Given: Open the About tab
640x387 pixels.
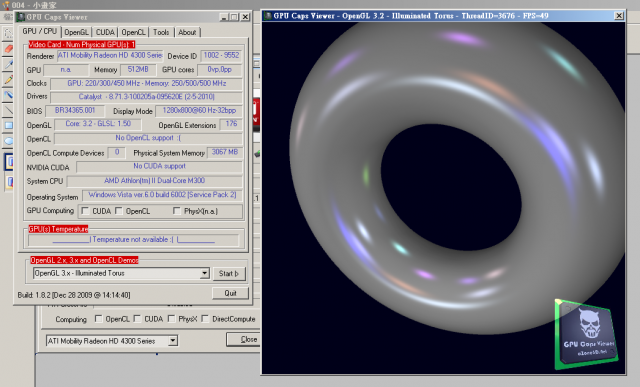Looking at the screenshot, I should (187, 32).
